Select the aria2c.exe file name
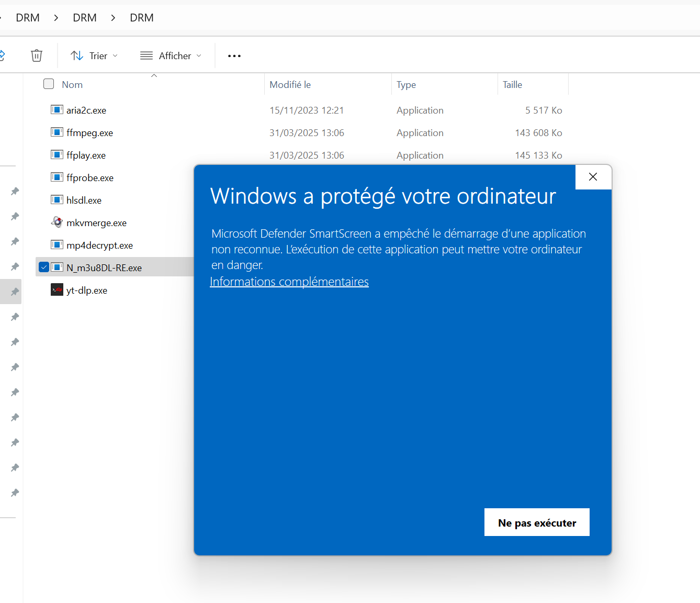This screenshot has width=700, height=603. coord(86,110)
